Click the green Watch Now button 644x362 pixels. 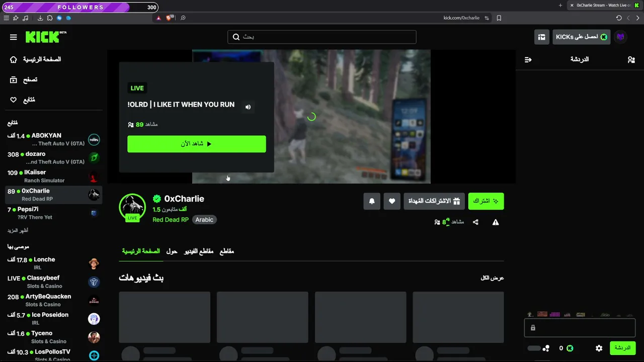click(197, 144)
